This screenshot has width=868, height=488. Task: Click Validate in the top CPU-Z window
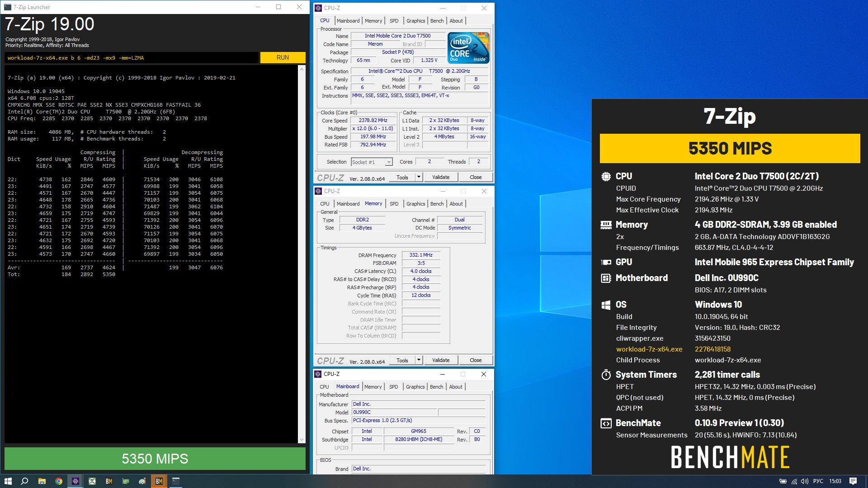tap(441, 177)
